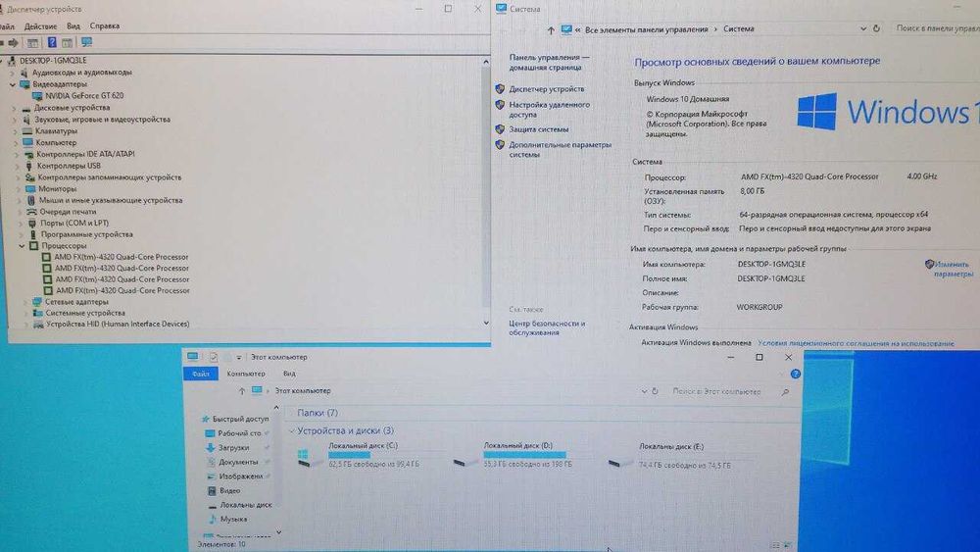The image size is (980, 552).
Task: Expand Звуковые, игровые и видеоустройства node
Action: click(15, 120)
